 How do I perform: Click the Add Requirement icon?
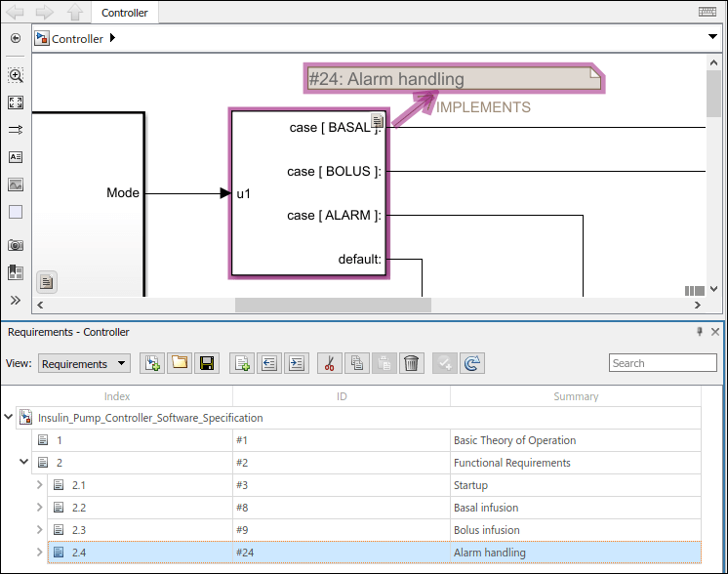click(241, 363)
